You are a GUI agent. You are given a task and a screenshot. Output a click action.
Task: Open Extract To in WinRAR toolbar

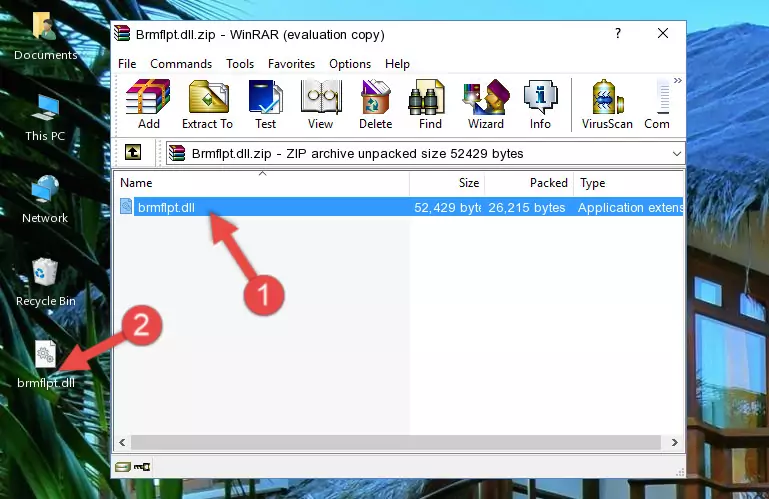(207, 105)
